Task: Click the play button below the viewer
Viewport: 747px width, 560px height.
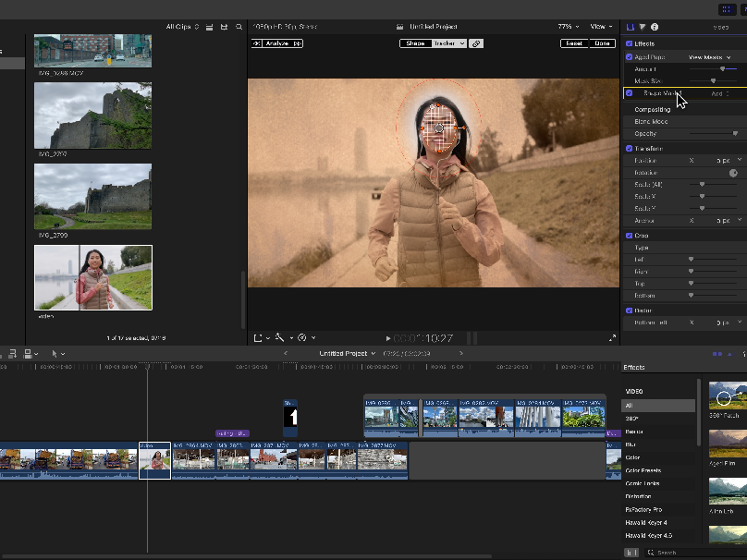Action: point(388,338)
